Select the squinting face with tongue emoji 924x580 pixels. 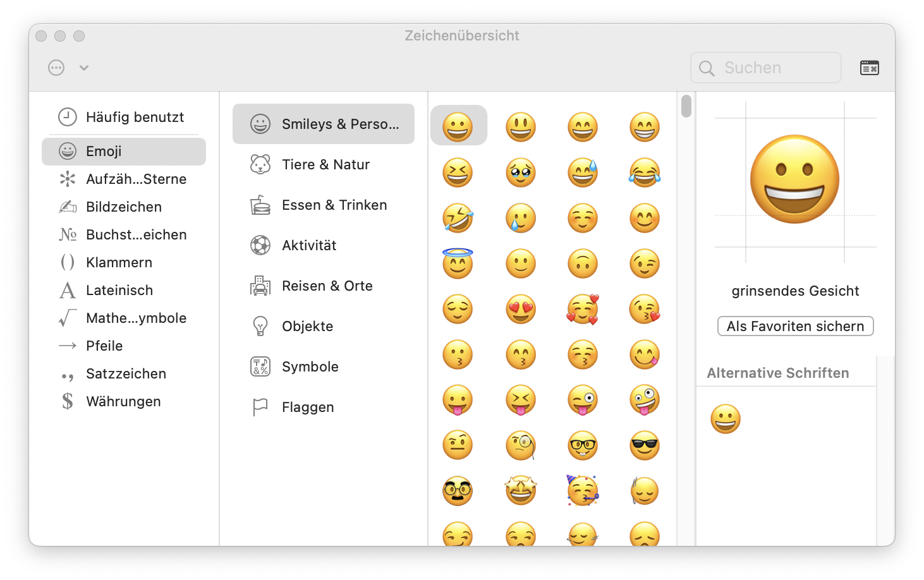521,400
